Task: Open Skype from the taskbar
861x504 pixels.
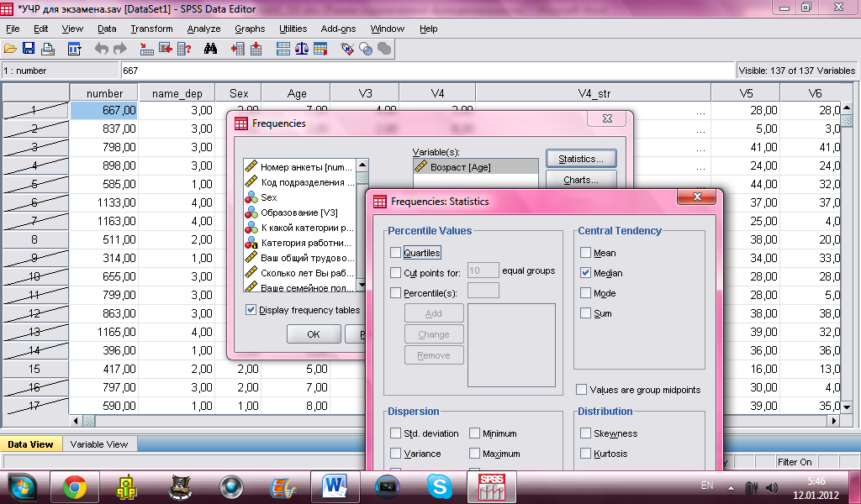Action: (439, 487)
